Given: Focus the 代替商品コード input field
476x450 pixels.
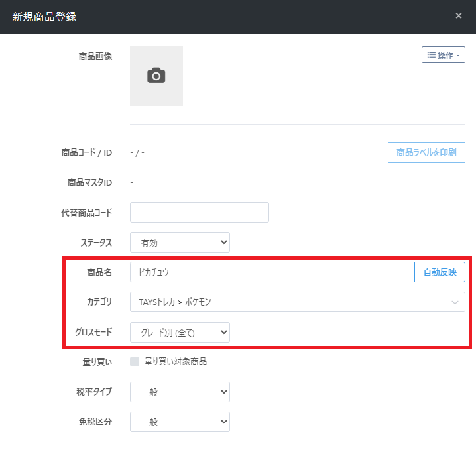Looking at the screenshot, I should [x=199, y=213].
